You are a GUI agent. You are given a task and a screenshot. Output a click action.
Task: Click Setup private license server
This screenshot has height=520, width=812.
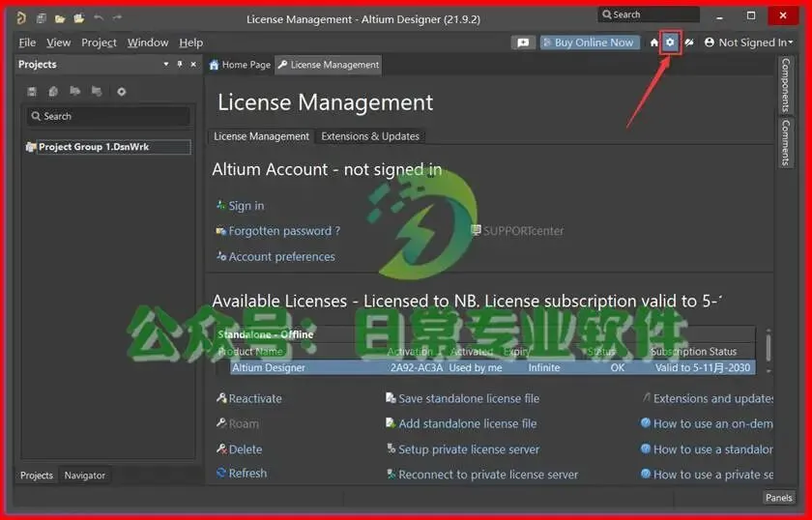[463, 449]
